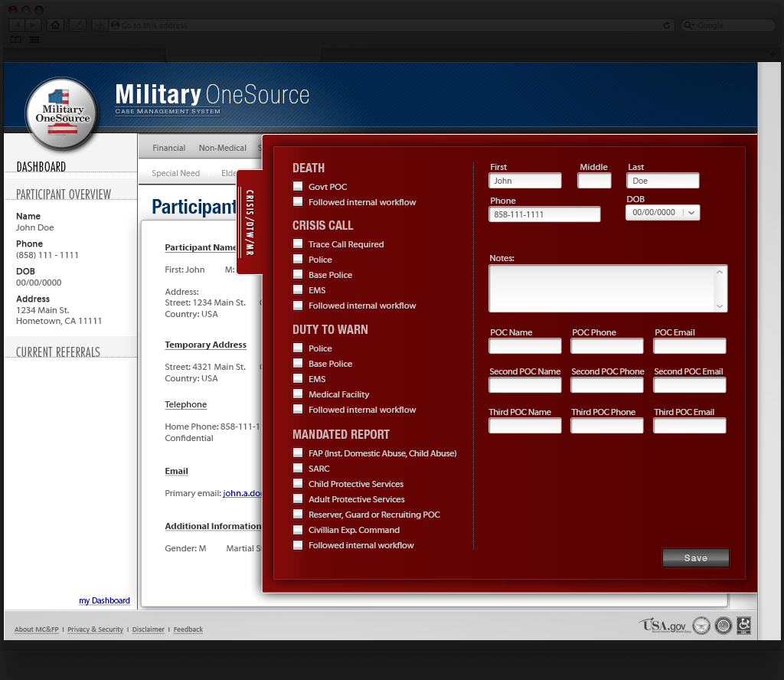Enable the Govt POC checkbox under DEATH
784x680 pixels.
click(297, 186)
